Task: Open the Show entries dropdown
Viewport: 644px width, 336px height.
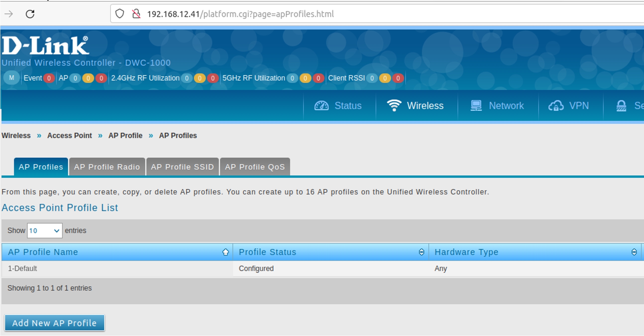Action: click(44, 231)
